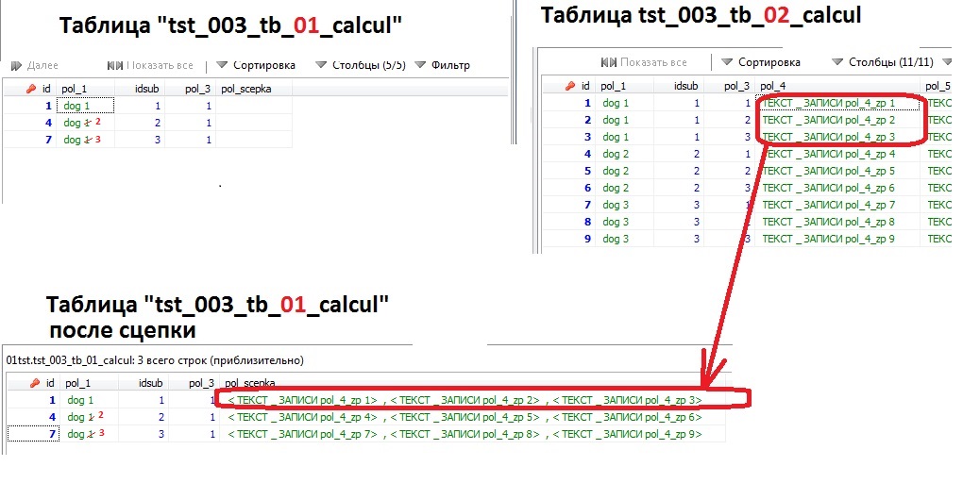Click primary key icon in bottom table header
980x483 pixels.
pyautogui.click(x=32, y=383)
